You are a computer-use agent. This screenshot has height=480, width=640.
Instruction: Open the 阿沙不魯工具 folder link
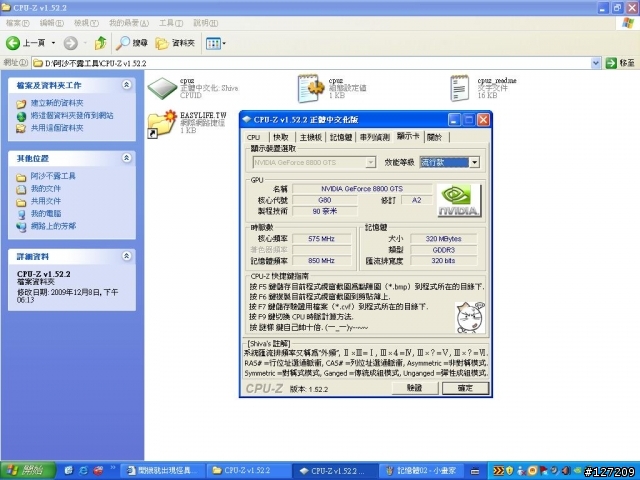53,176
